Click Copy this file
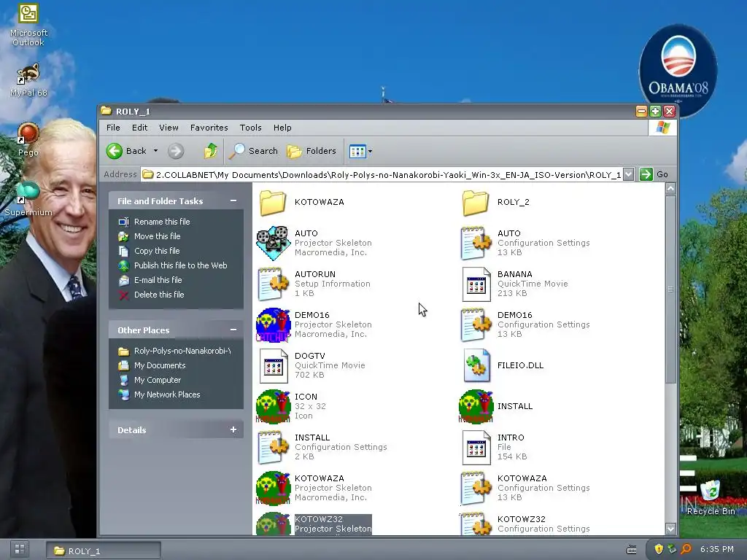 (x=157, y=251)
